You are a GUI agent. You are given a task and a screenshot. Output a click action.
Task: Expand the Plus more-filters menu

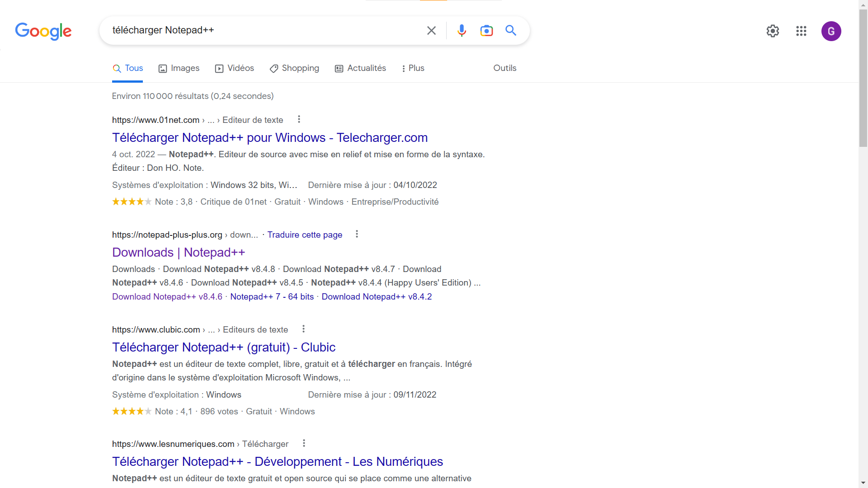[413, 68]
